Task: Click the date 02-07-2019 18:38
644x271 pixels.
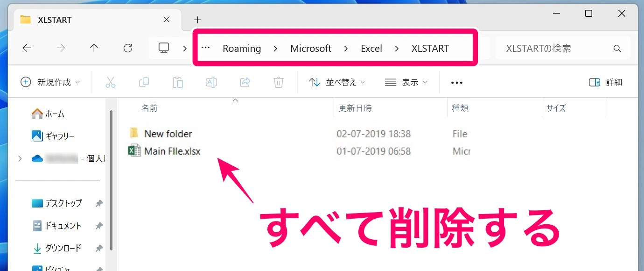Action: click(x=374, y=134)
